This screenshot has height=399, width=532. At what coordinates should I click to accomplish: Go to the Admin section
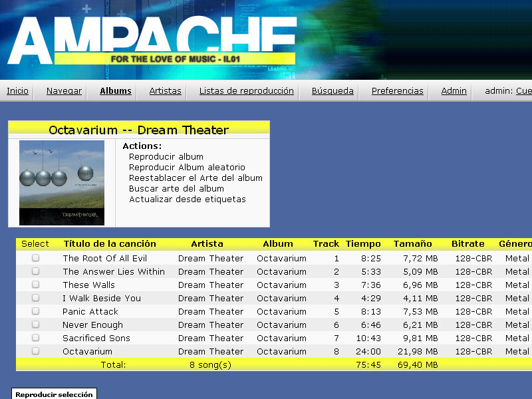tap(454, 91)
